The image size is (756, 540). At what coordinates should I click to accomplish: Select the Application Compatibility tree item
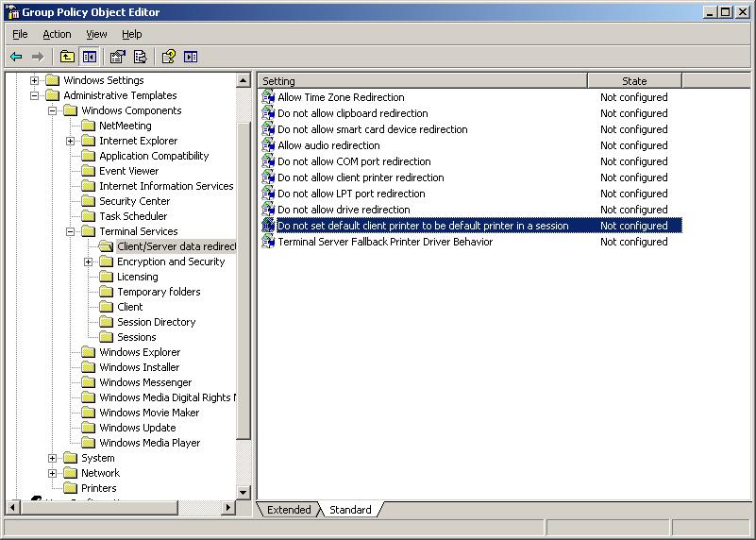154,156
